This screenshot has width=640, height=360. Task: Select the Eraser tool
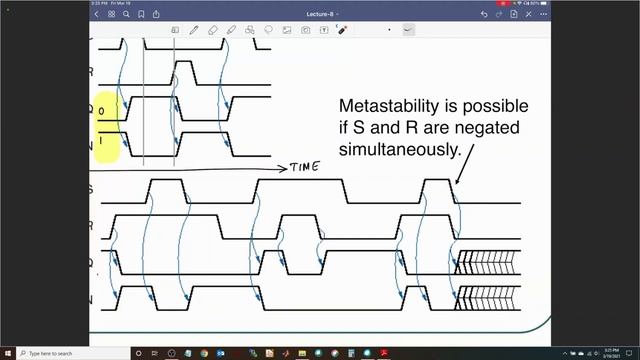pyautogui.click(x=212, y=30)
